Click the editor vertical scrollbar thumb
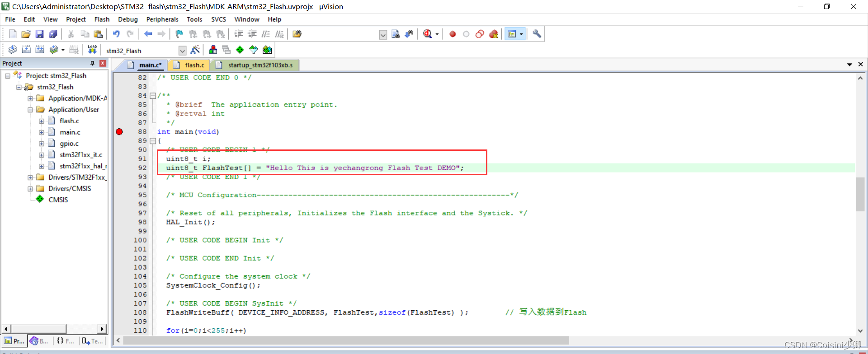 (x=860, y=194)
